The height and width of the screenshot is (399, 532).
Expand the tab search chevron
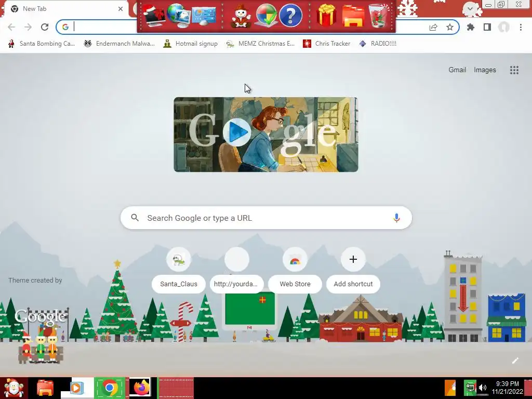coord(470,9)
